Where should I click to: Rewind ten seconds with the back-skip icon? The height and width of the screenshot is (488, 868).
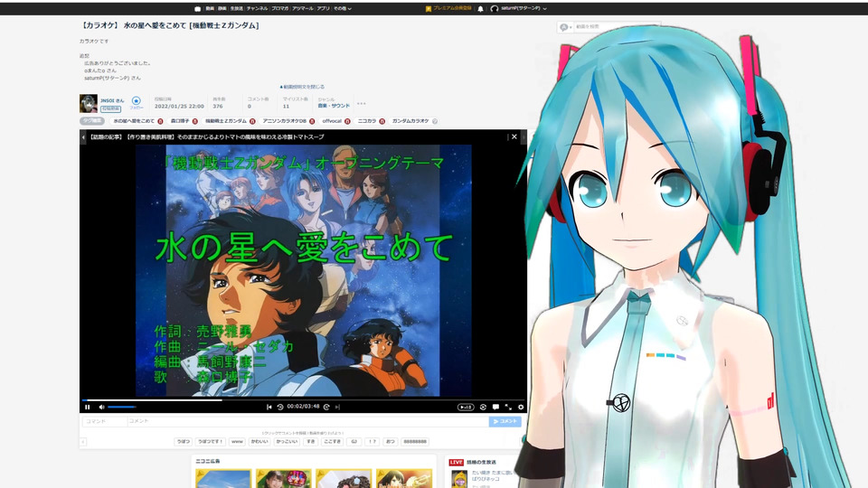[x=280, y=408]
